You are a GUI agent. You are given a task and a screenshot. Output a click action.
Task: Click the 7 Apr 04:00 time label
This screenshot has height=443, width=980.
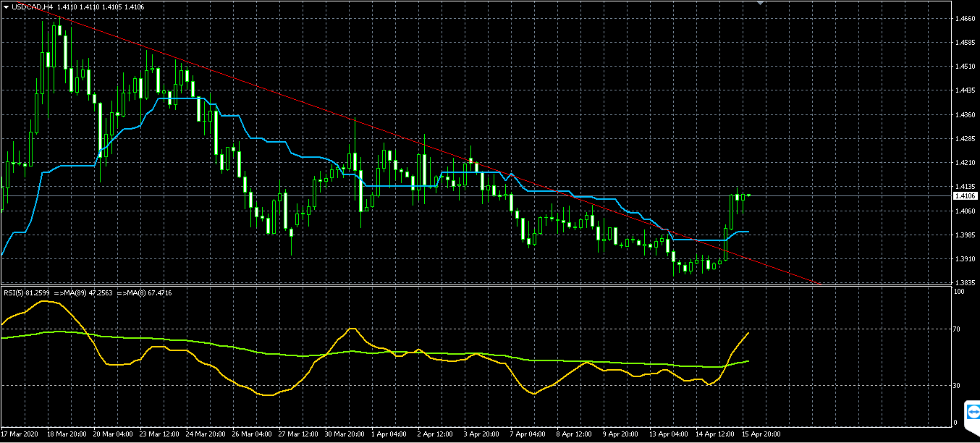tap(528, 435)
